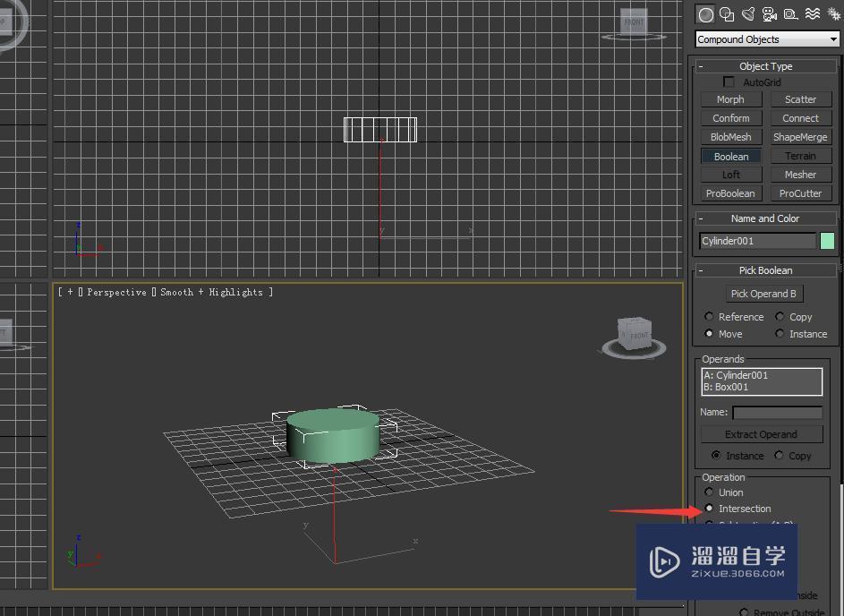Image resolution: width=844 pixels, height=616 pixels.
Task: Click the ViewCube in the Perspective viewport
Action: (x=633, y=333)
